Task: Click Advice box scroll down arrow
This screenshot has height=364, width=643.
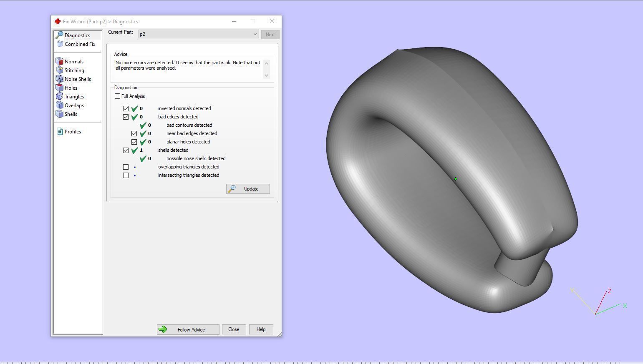Action: (x=266, y=75)
